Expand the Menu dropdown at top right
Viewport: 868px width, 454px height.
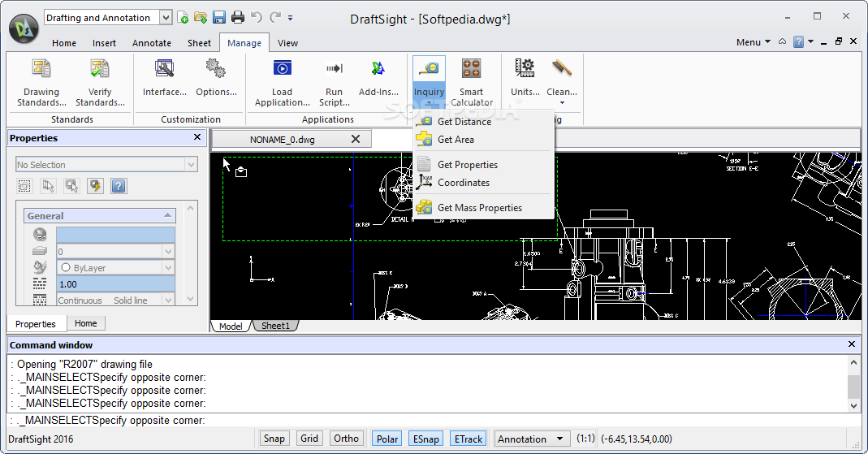point(753,42)
